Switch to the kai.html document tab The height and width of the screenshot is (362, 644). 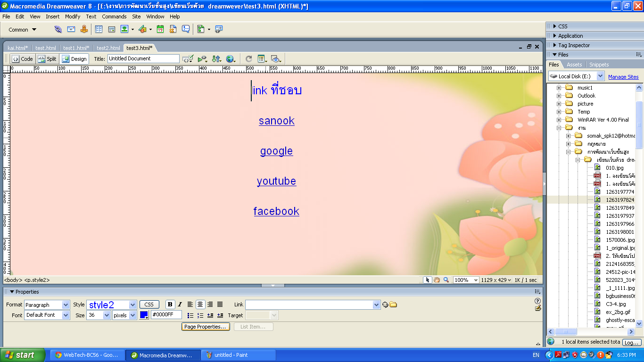pyautogui.click(x=18, y=48)
